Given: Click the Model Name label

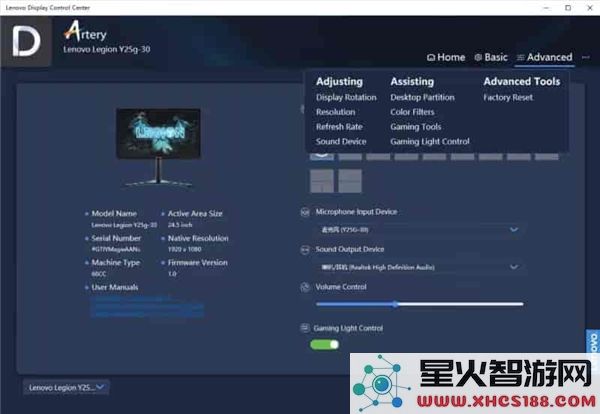Looking at the screenshot, I should click(114, 214).
